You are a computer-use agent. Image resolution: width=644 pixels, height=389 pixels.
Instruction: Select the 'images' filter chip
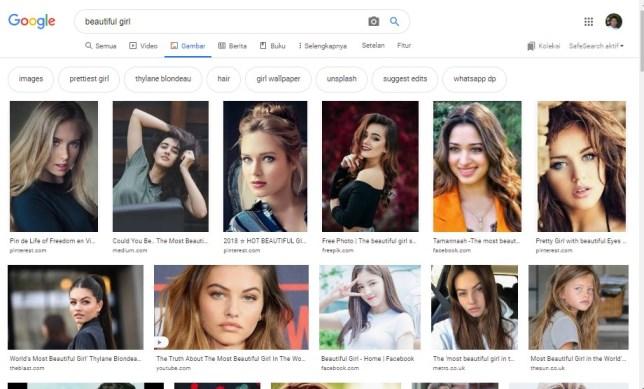pos(31,79)
